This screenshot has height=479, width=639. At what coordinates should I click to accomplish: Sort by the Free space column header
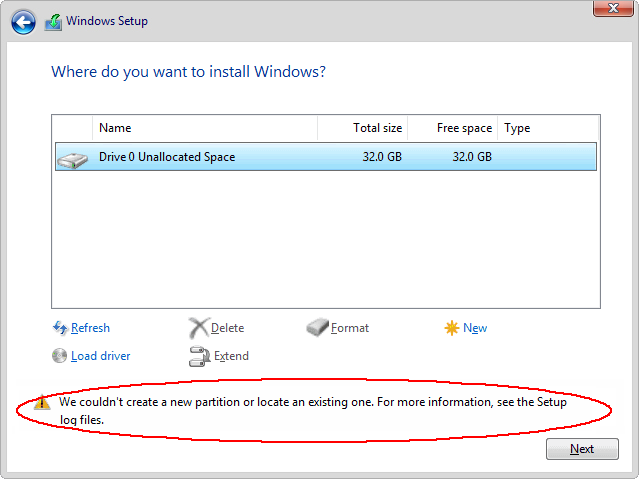pos(452,128)
